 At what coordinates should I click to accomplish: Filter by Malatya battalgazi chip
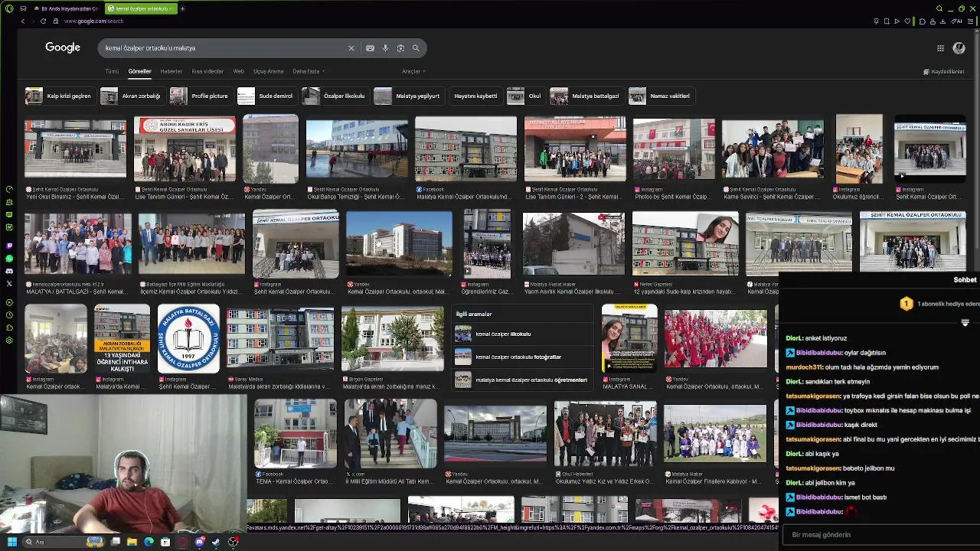[x=586, y=96]
